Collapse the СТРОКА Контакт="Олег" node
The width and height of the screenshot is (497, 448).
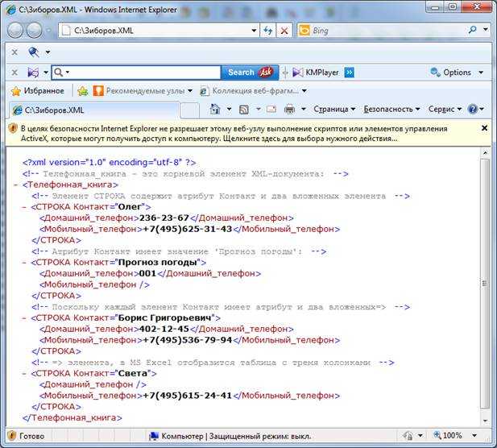coord(24,207)
